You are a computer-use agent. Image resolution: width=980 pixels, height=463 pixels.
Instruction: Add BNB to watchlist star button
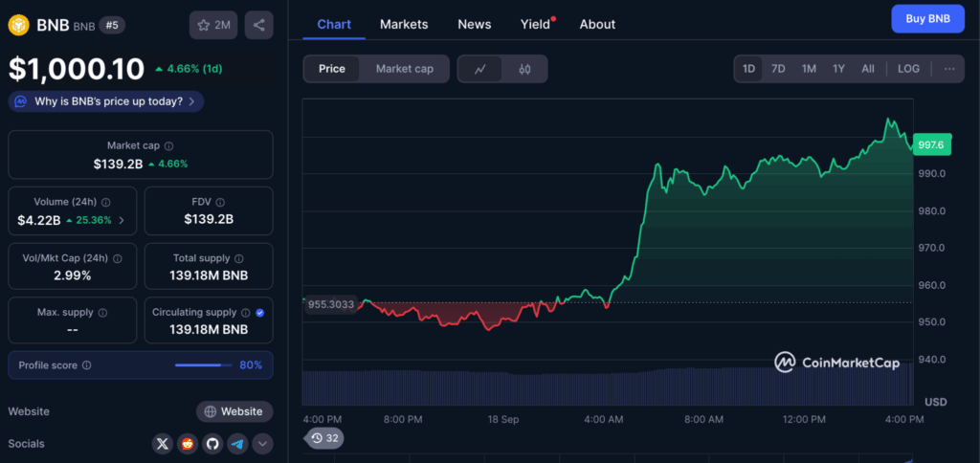pyautogui.click(x=213, y=25)
